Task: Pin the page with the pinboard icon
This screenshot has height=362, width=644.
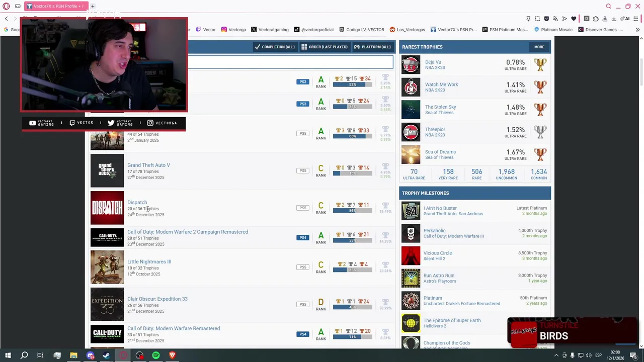Action: (x=528, y=19)
